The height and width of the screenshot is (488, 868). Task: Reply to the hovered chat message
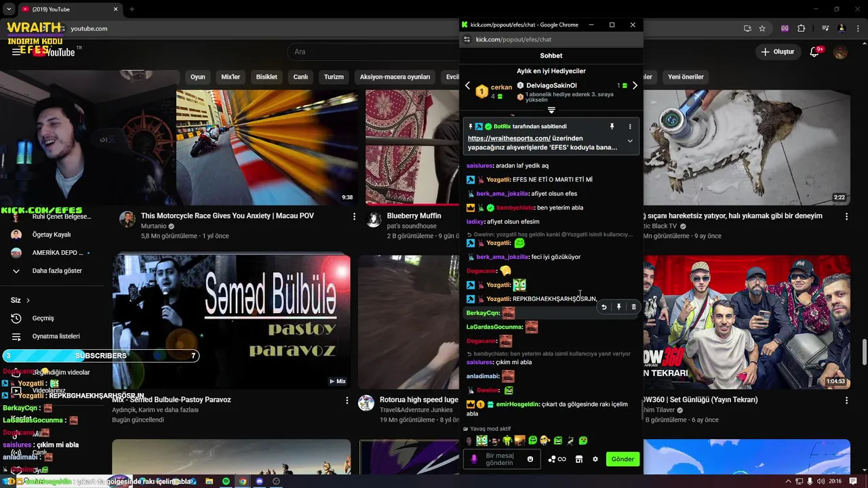(604, 307)
